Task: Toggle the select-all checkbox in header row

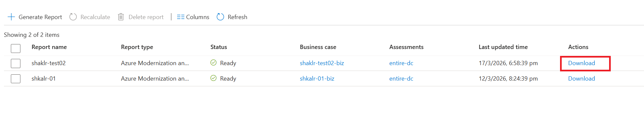Action: (x=15, y=48)
